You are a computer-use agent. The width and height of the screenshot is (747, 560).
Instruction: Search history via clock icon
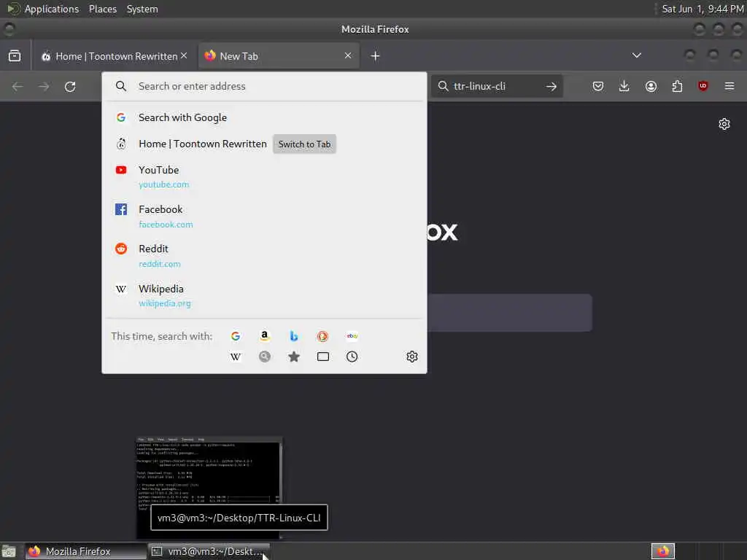352,357
